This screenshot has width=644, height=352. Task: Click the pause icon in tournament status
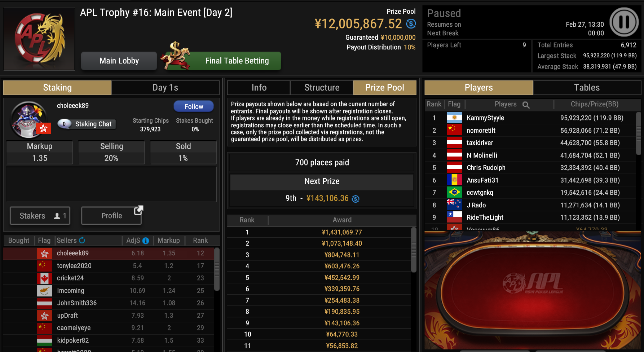coord(624,22)
